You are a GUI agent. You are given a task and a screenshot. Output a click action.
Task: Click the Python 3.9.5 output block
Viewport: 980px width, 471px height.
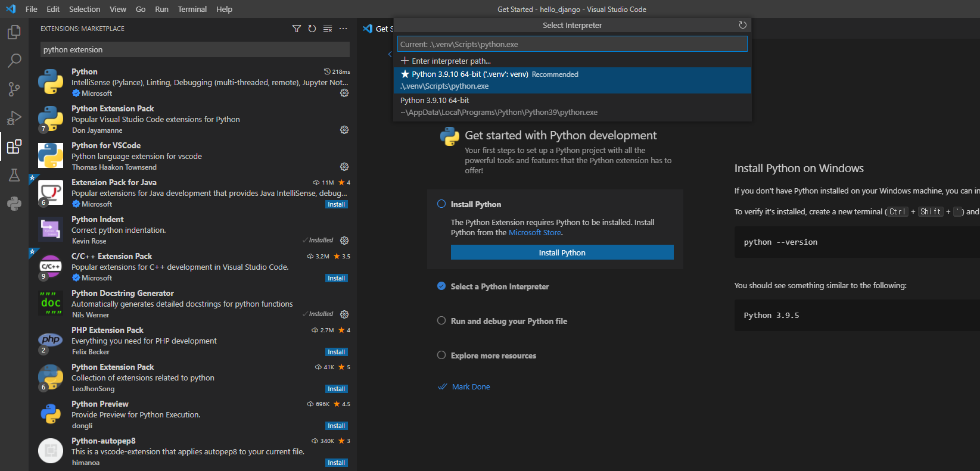[x=857, y=315]
